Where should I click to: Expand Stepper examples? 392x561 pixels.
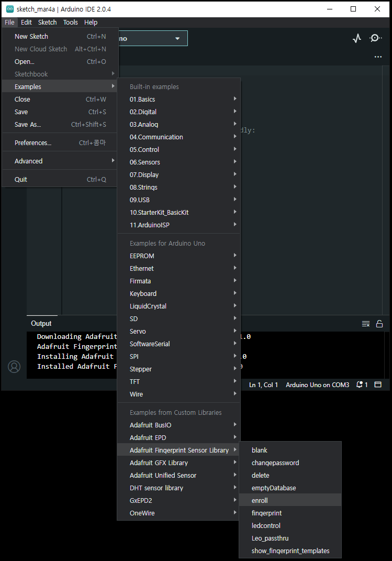tap(178, 369)
